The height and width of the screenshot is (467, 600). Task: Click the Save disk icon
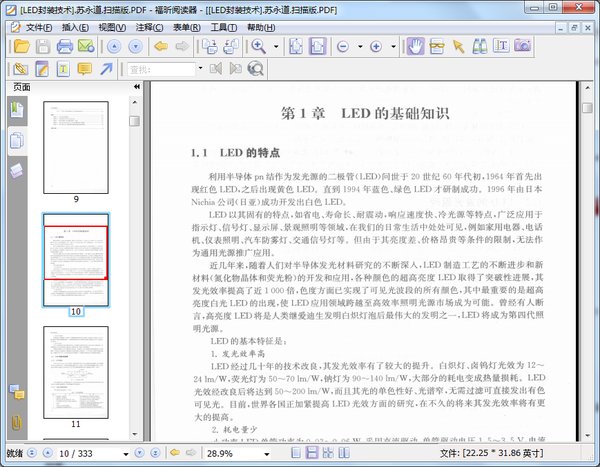click(43, 46)
